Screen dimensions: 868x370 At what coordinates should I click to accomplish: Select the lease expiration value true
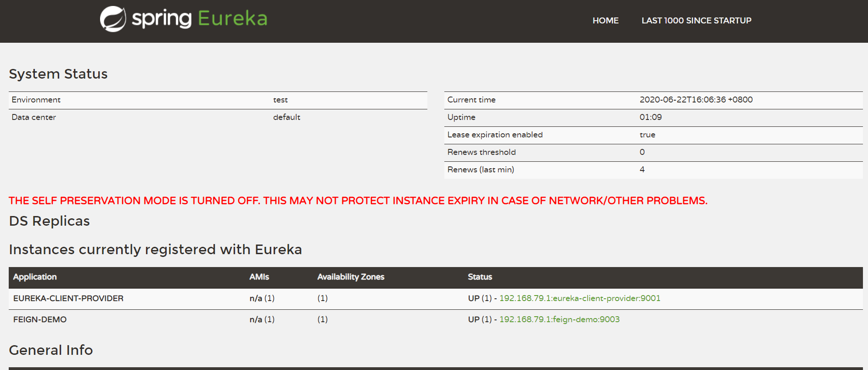pos(648,135)
